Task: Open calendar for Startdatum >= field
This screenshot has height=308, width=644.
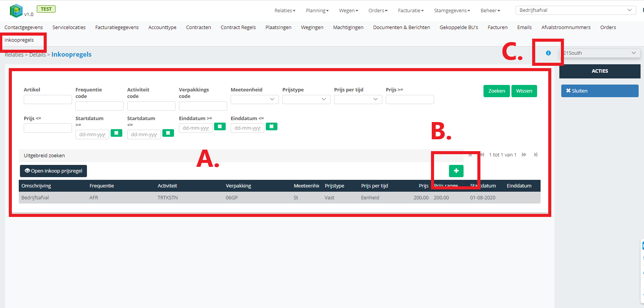Action: click(x=116, y=133)
